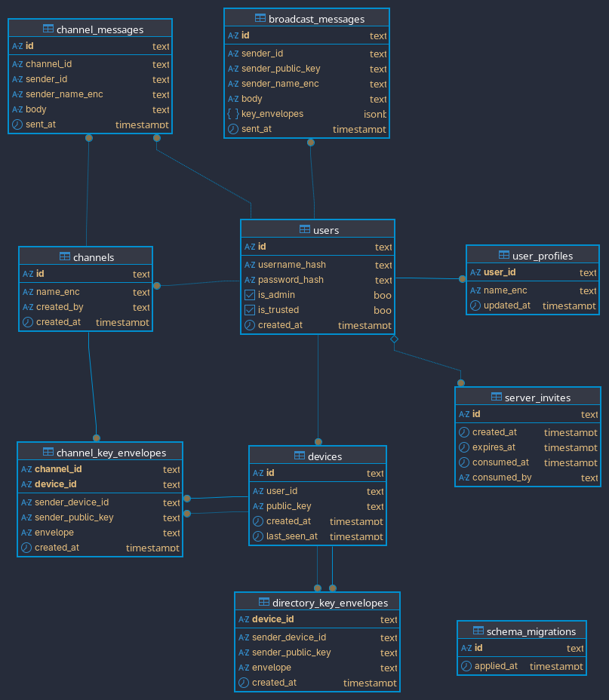This screenshot has height=700, width=609.
Task: Select the devices table title
Action: tap(324, 456)
